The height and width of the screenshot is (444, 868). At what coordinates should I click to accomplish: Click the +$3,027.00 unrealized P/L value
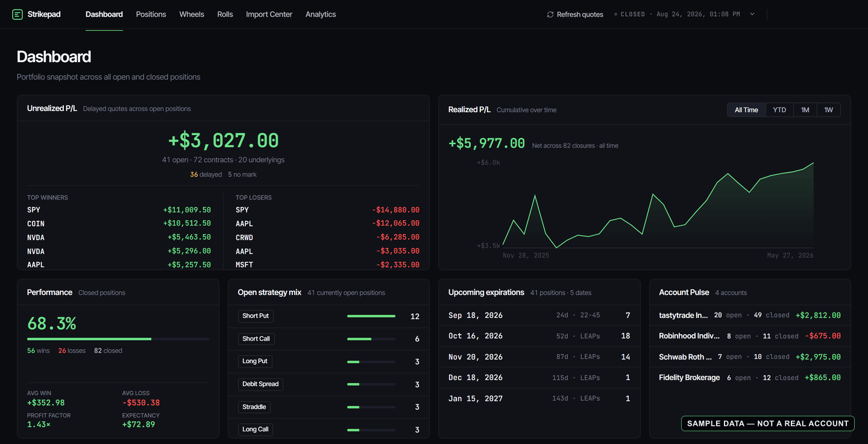[224, 141]
